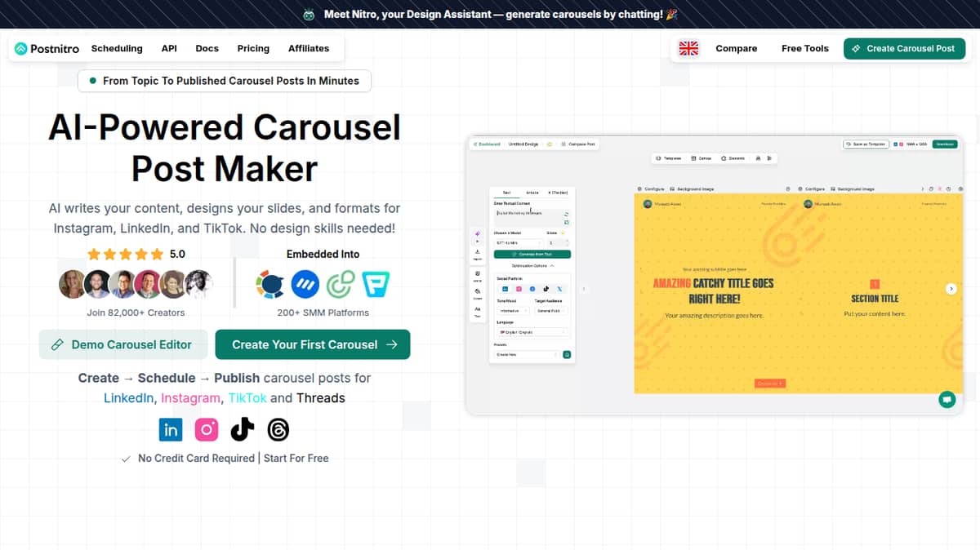The image size is (980, 550).
Task: Expand the Compare menu
Action: click(x=737, y=48)
